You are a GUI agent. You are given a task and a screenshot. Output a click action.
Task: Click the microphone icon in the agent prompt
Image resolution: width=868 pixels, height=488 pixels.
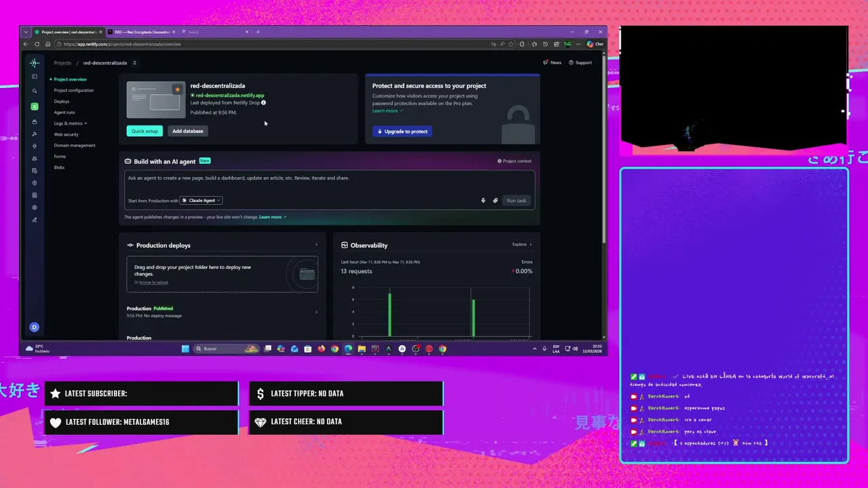coord(484,201)
